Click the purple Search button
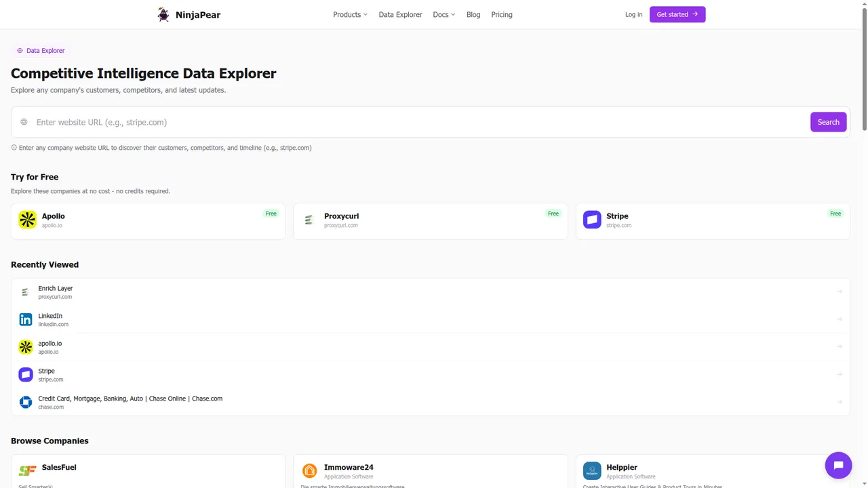868x488 pixels. point(828,122)
